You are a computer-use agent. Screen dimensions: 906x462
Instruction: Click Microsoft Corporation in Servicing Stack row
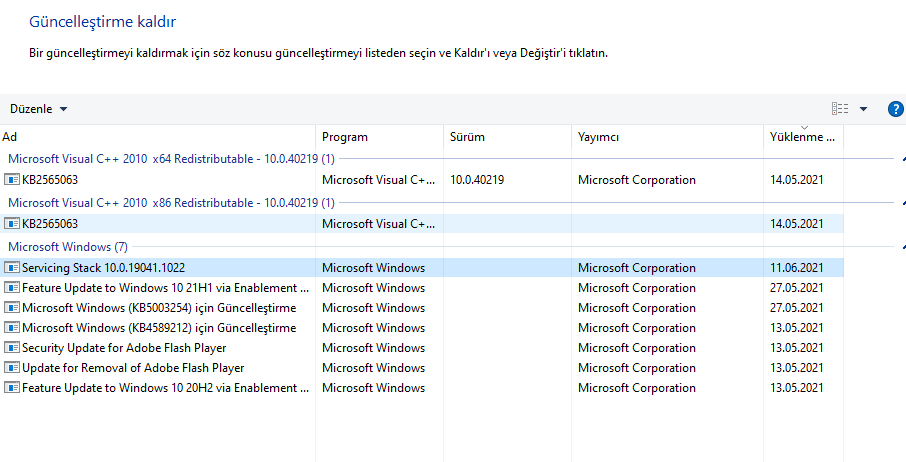[637, 267]
